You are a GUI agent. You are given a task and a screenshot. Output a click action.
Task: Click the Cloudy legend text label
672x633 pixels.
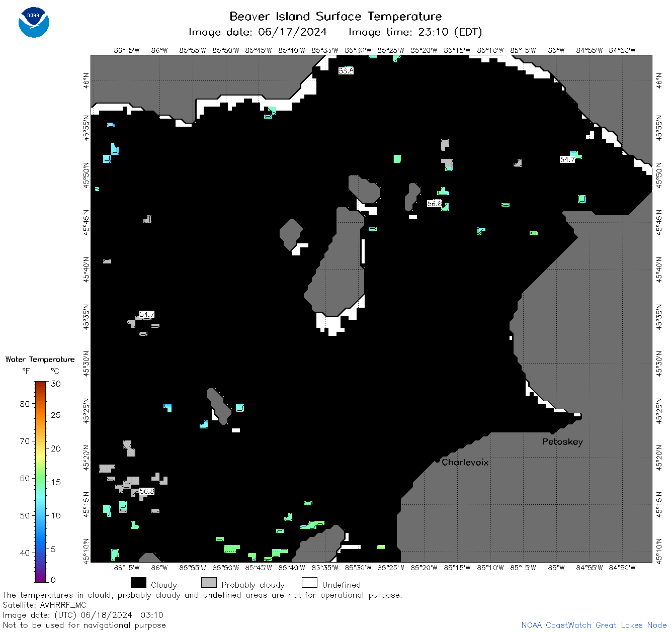[164, 585]
